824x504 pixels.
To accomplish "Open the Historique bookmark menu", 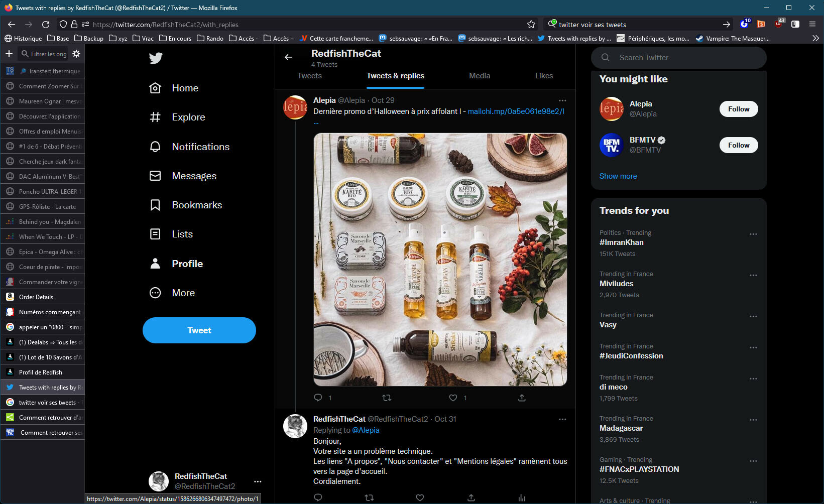I will 23,38.
